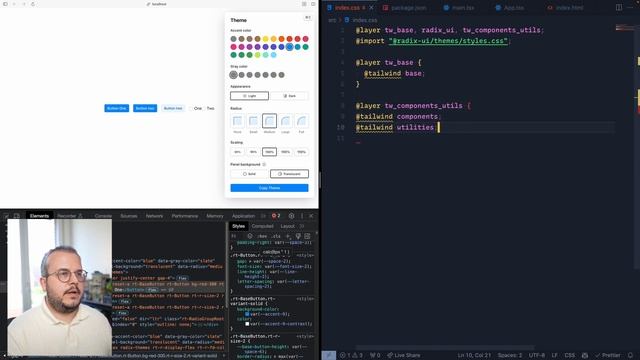
Task: Set scaling to 110%
Action: click(301, 152)
